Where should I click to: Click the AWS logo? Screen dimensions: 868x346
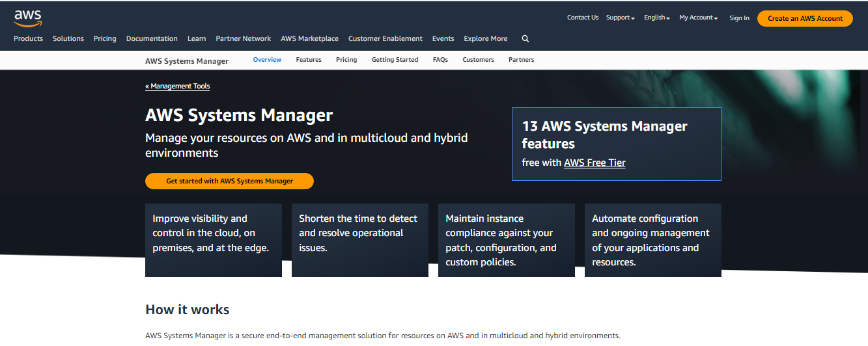tap(28, 18)
